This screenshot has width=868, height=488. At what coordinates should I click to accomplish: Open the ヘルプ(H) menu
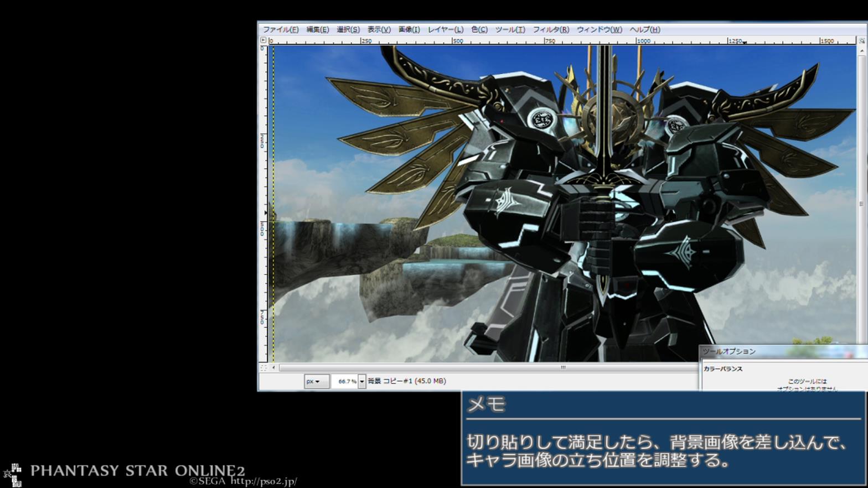645,29
